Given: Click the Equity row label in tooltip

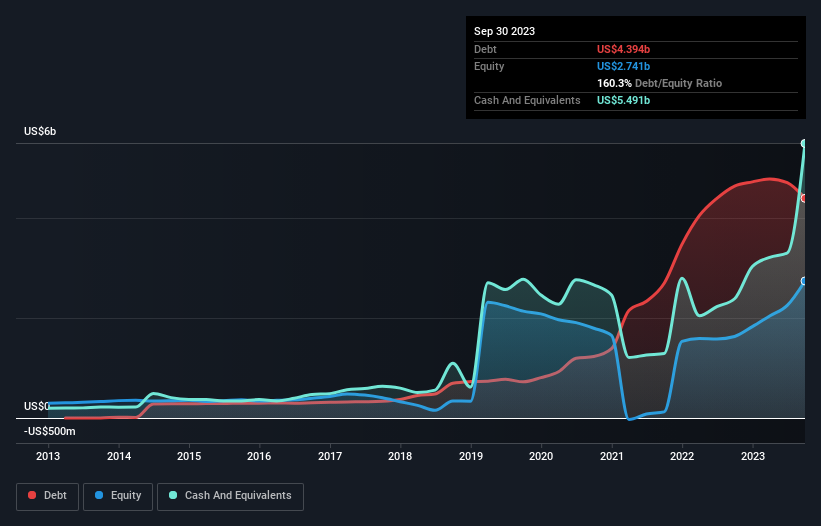Looking at the screenshot, I should click(x=489, y=66).
